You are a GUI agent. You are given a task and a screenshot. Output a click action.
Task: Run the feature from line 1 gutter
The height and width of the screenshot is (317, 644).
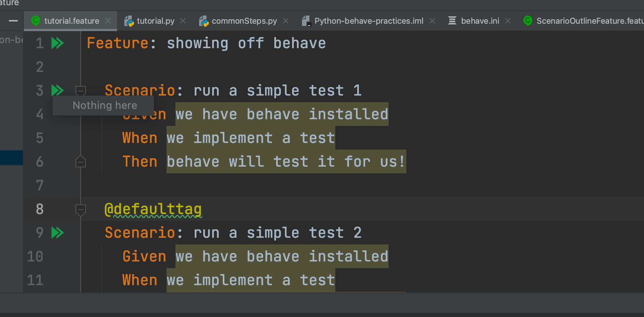point(57,43)
